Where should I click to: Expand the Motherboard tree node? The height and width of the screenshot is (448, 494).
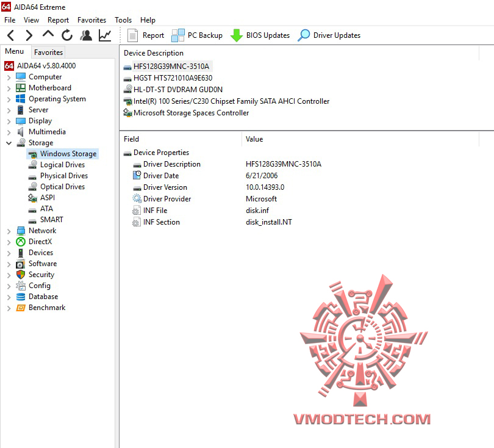point(9,89)
